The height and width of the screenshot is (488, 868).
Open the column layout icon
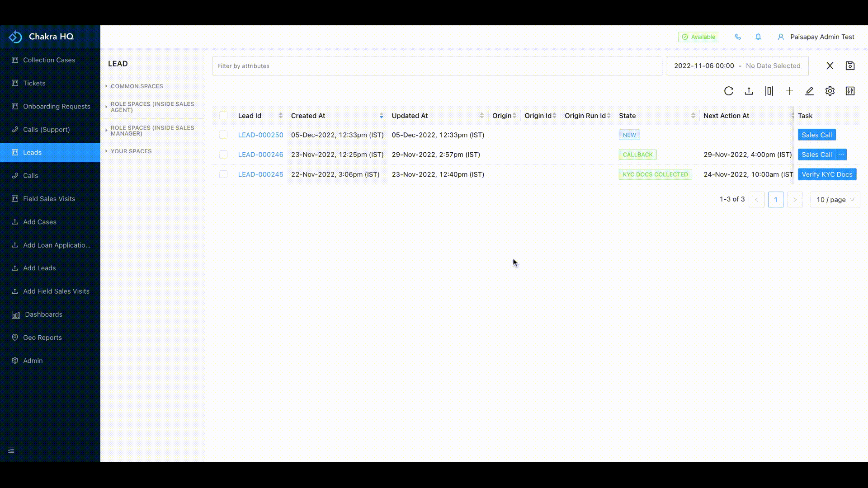(769, 91)
